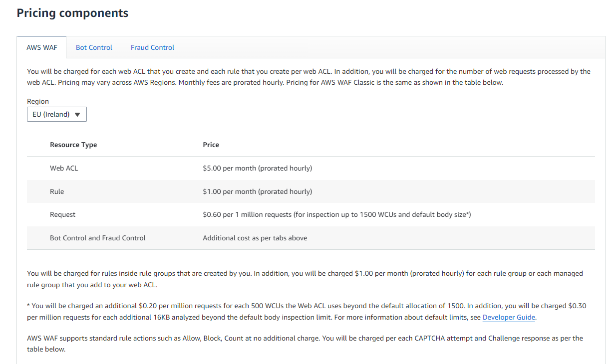This screenshot has height=364, width=616.
Task: Click the Request resource type cell
Action: [62, 214]
